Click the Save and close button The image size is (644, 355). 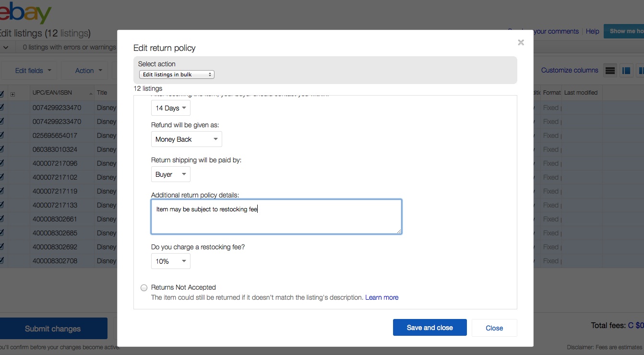click(429, 328)
